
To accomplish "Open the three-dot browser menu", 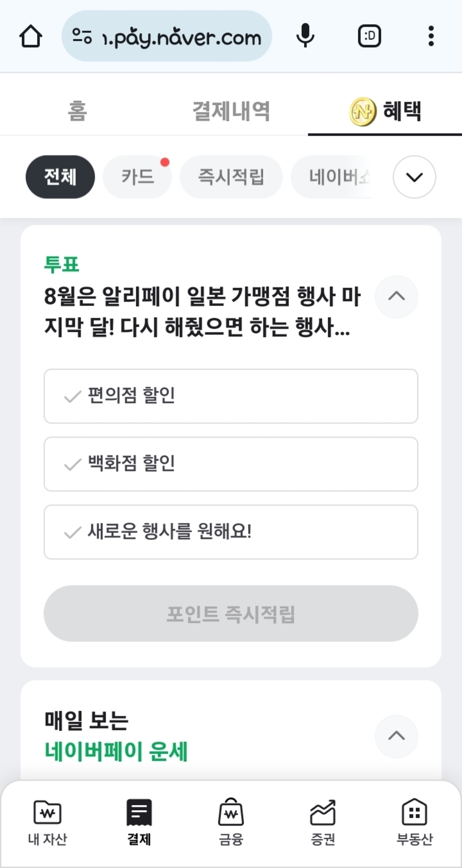I will click(x=430, y=37).
